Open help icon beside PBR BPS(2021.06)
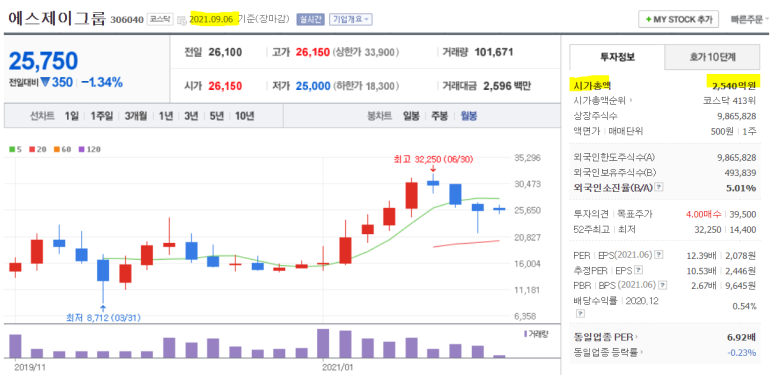 (x=664, y=285)
